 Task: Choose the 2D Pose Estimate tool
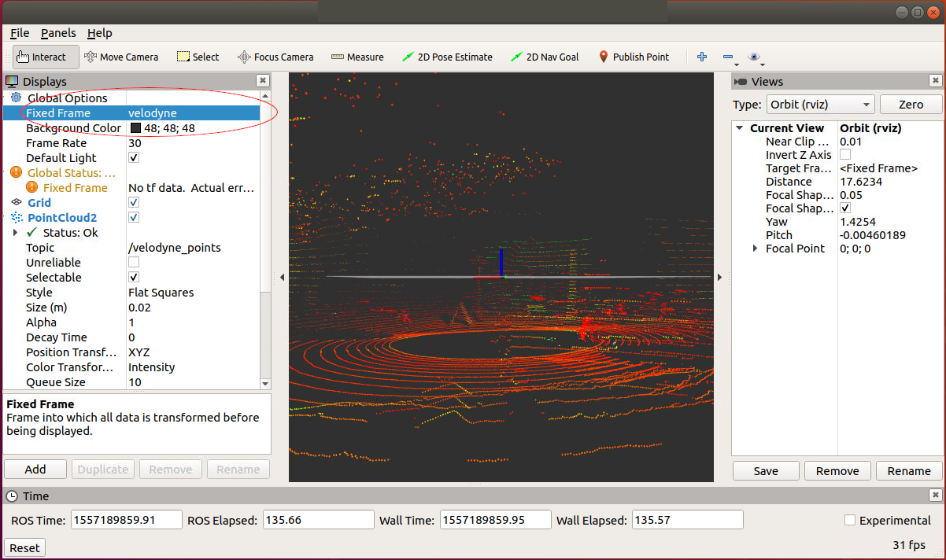(447, 56)
